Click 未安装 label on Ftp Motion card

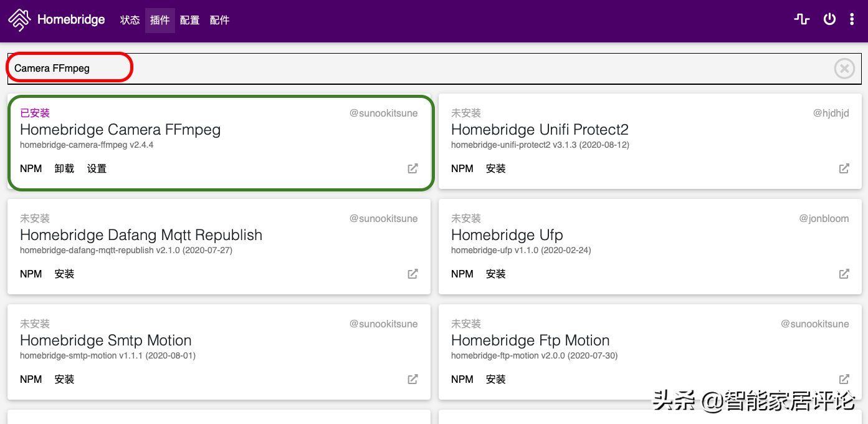466,324
